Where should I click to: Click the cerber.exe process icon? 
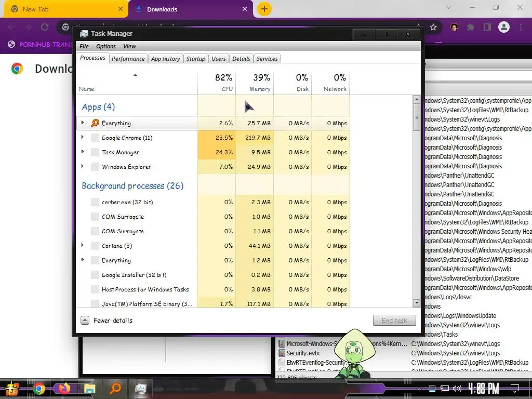(x=95, y=202)
